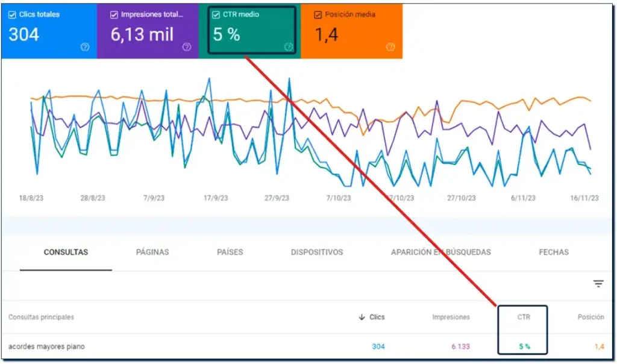
Task: Open the APARICIÓN EN BÚSQUEDAS tab
Action: click(440, 253)
